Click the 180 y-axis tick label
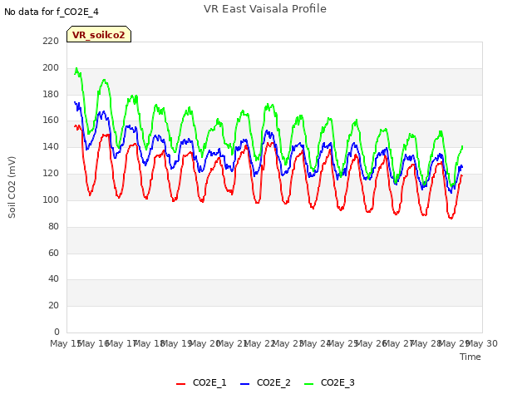This screenshot has height=399, width=532. point(51,94)
